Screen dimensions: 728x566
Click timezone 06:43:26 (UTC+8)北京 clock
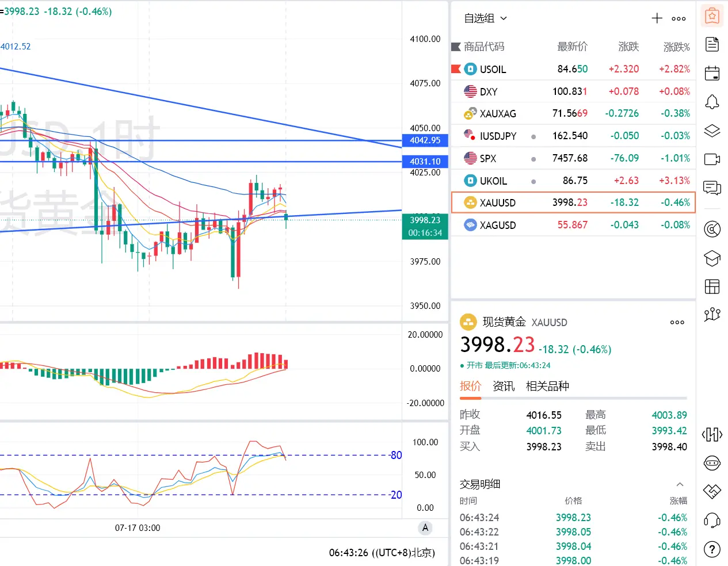tap(382, 553)
